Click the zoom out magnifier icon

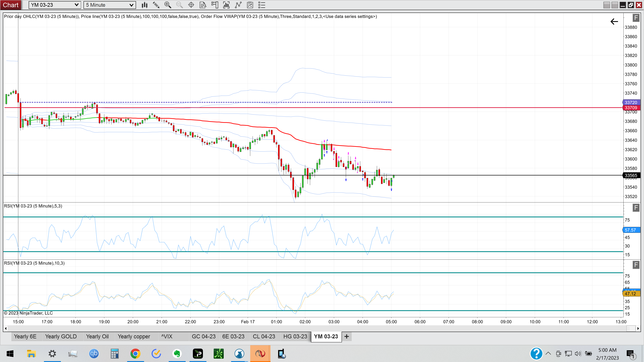click(x=179, y=5)
